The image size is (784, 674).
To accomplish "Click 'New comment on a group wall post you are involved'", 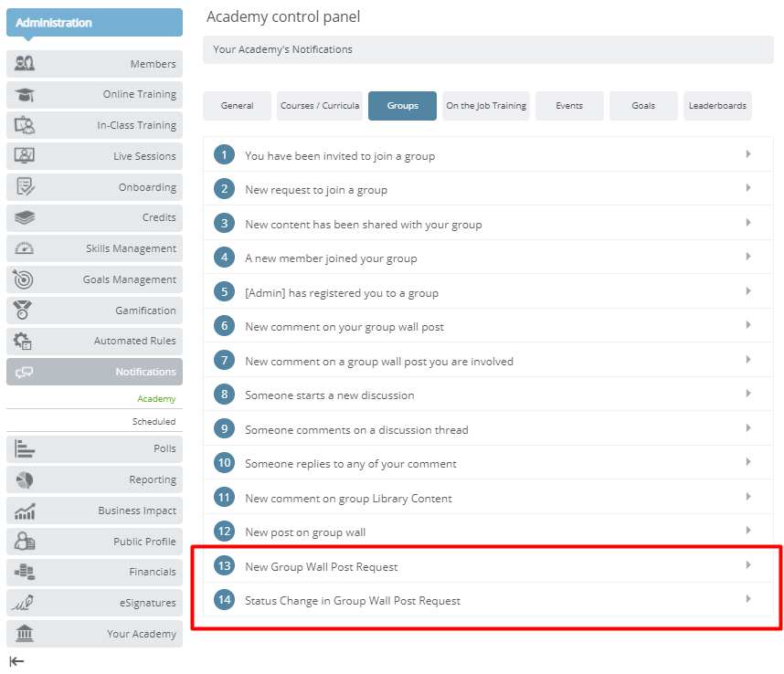I will coord(379,362).
